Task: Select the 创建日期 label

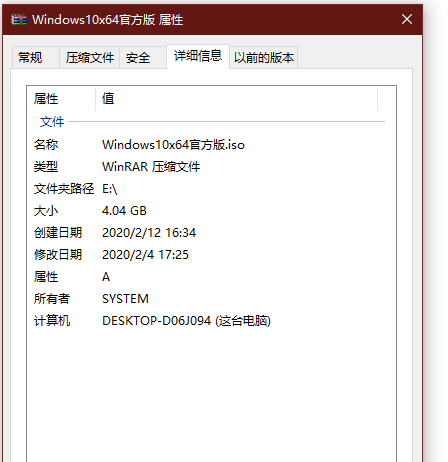Action: pyautogui.click(x=58, y=233)
